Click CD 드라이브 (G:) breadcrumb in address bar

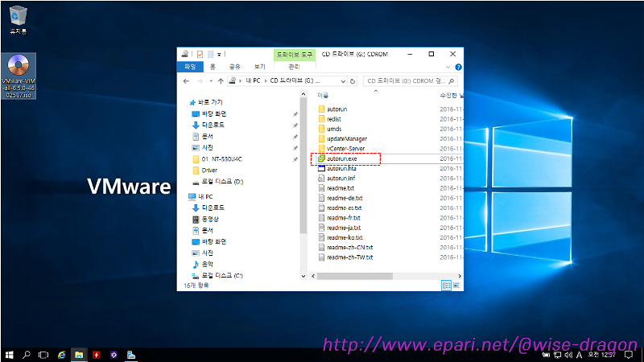click(291, 81)
